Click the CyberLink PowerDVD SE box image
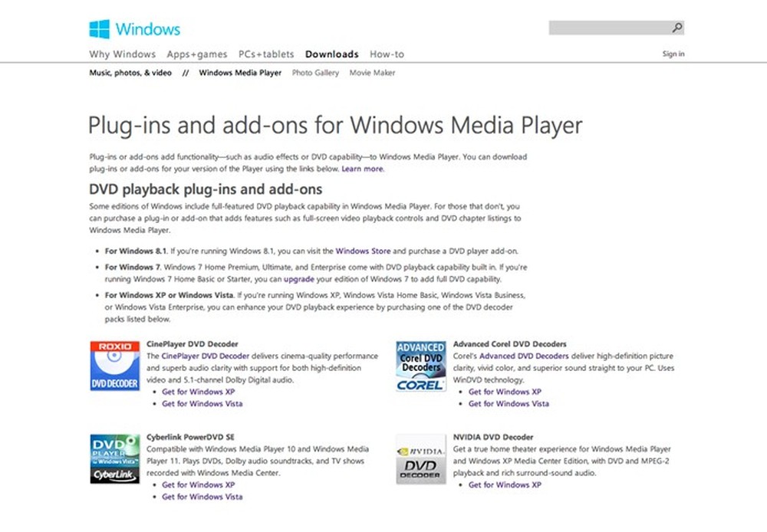 114,458
